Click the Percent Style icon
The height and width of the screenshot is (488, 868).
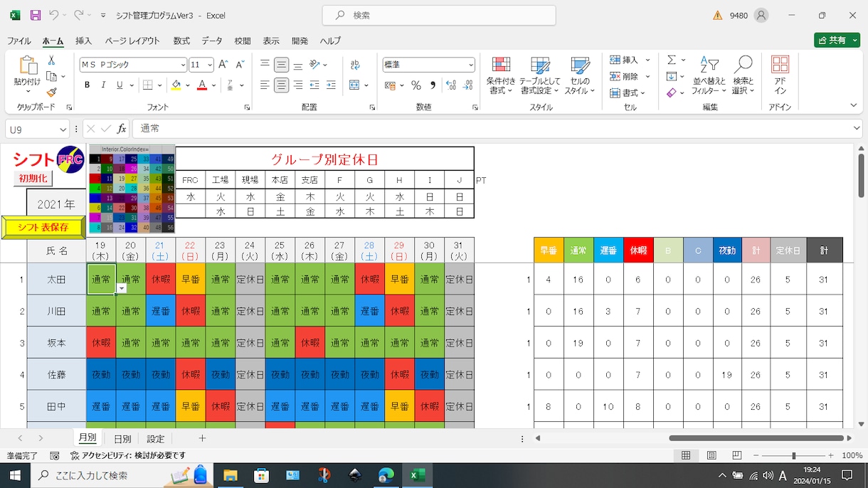tap(416, 85)
